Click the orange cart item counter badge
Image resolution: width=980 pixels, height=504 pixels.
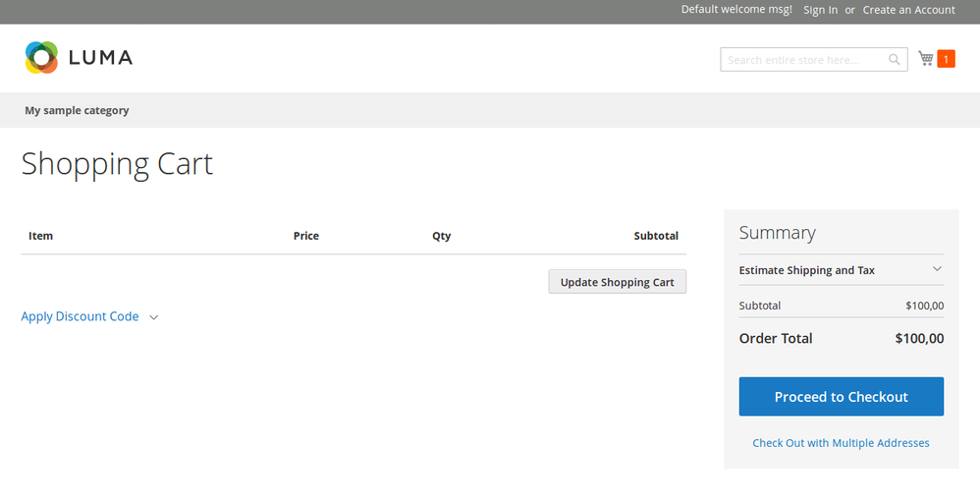point(946,59)
